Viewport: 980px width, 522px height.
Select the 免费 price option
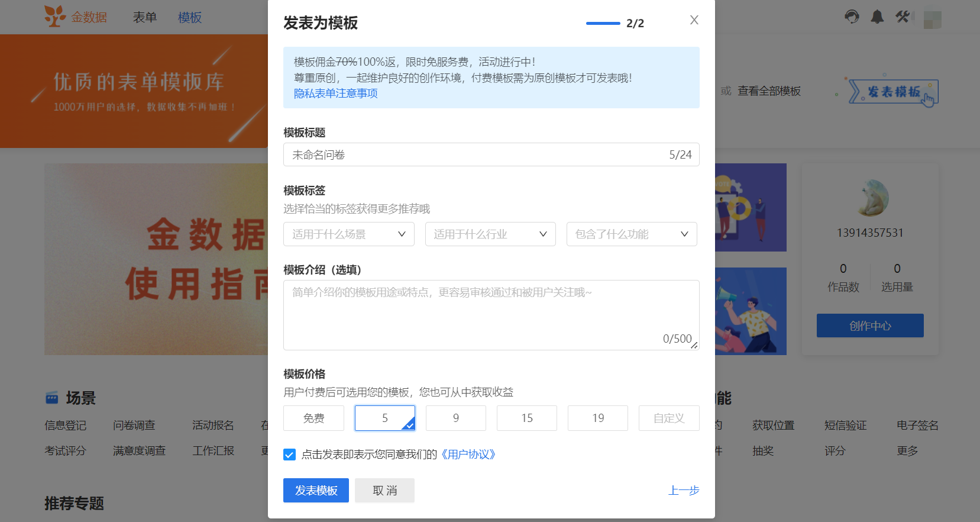coord(313,418)
